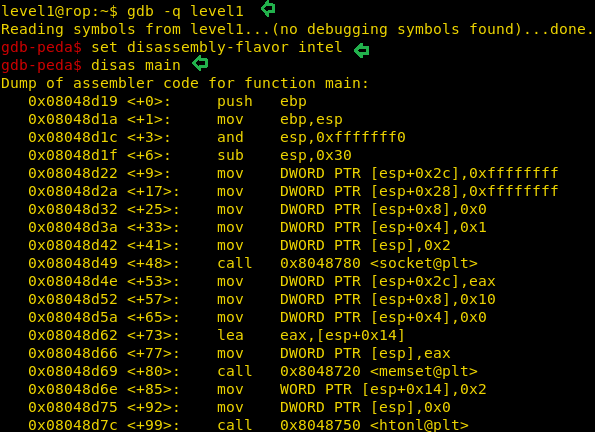Click offset label <+73> in disassembly
The width and height of the screenshot is (595, 432).
153,335
